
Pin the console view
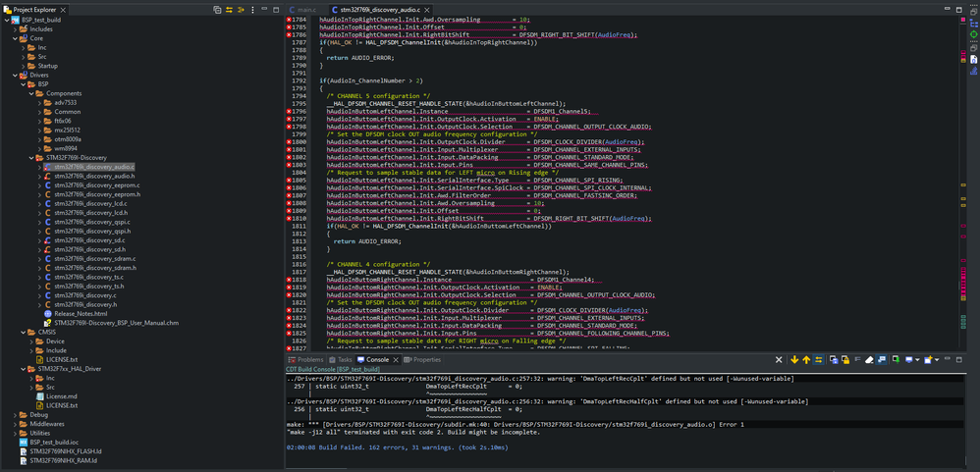[897, 359]
